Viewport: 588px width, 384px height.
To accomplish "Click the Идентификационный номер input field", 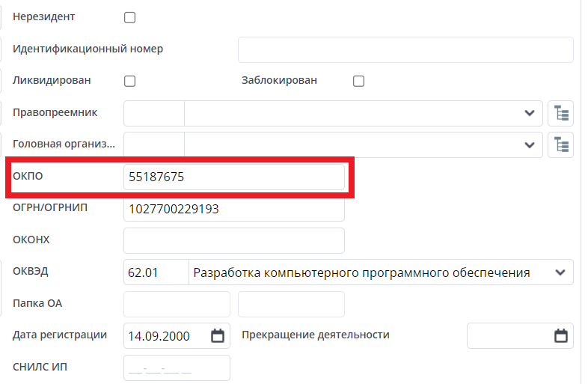I will [405, 49].
